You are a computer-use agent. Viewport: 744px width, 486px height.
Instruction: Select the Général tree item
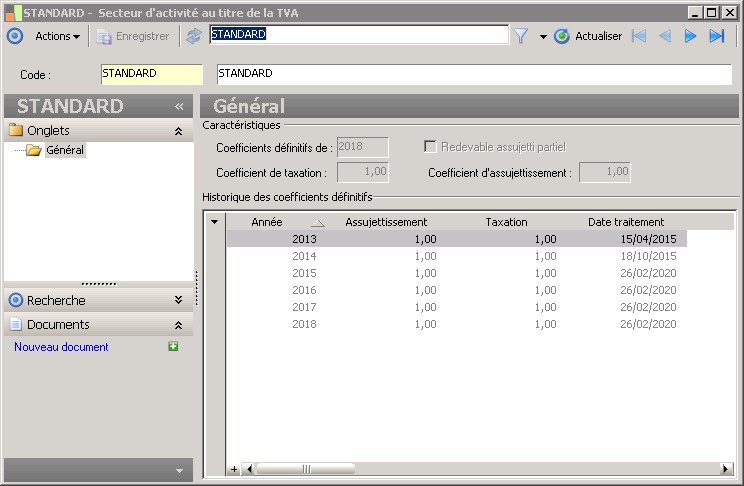[x=65, y=150]
